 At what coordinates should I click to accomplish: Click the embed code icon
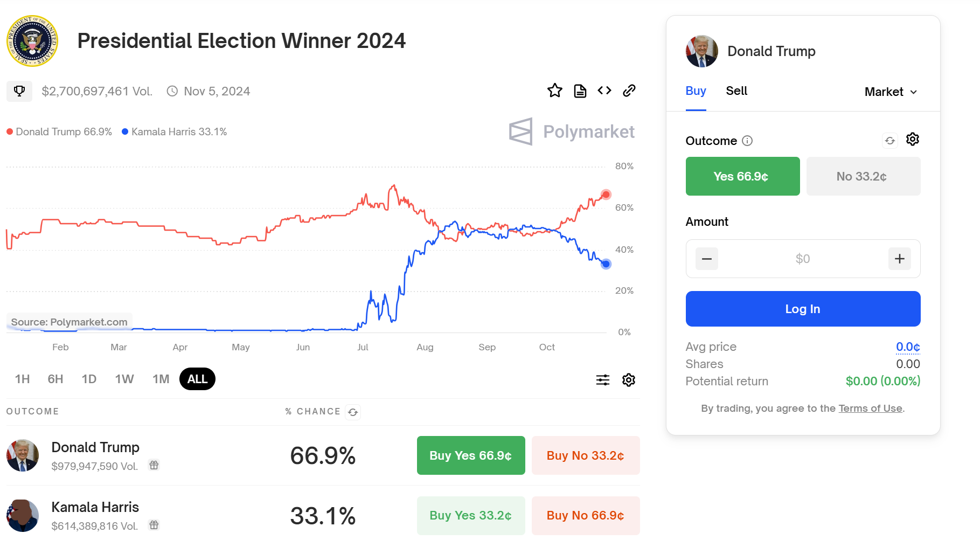[x=604, y=91]
